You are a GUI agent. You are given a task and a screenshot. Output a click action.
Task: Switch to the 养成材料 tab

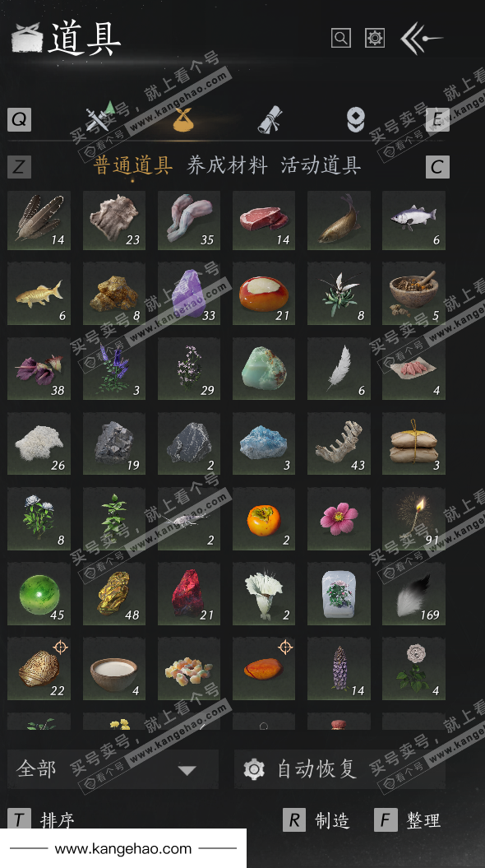227,165
